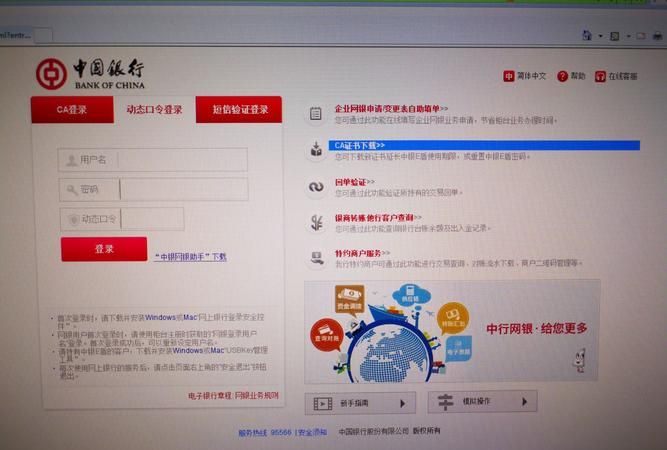The height and width of the screenshot is (450, 667).
Task: Click the 模拟操作 simulation button
Action: tap(482, 402)
